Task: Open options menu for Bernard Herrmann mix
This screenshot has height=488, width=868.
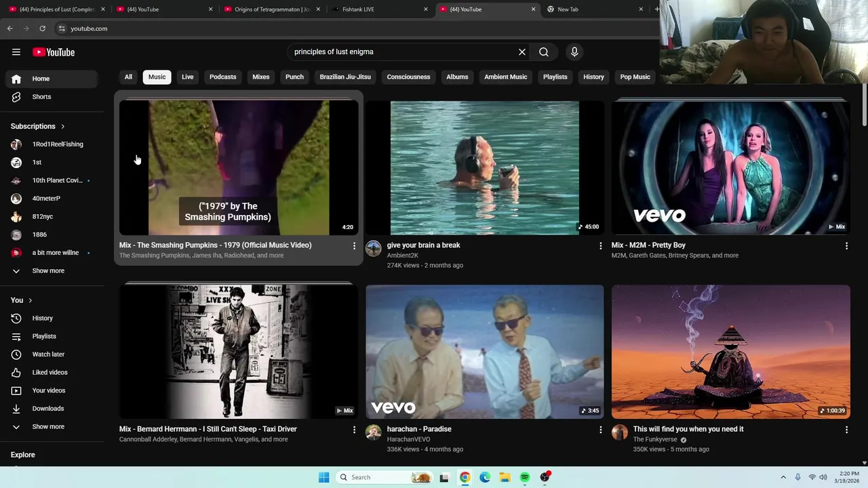Action: [x=354, y=430]
